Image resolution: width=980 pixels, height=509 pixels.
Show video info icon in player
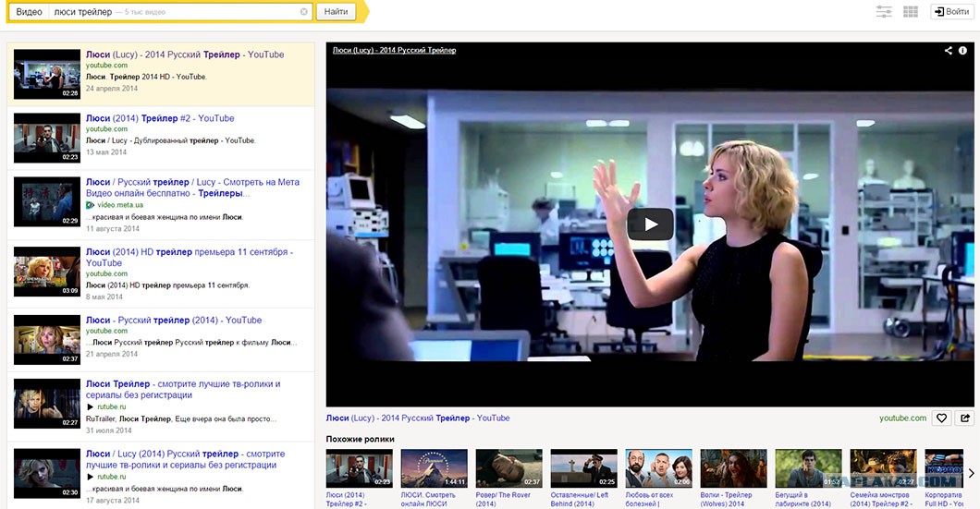click(962, 51)
